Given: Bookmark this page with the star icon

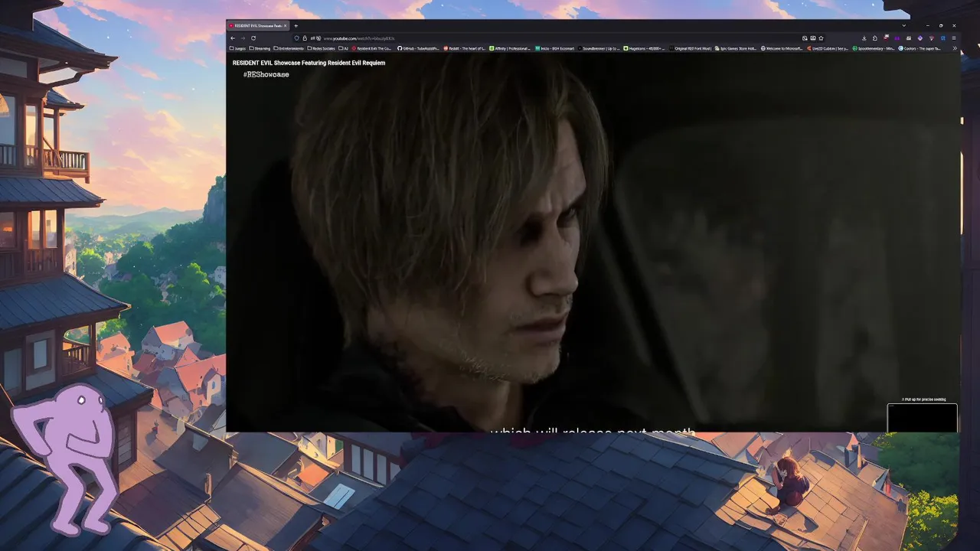Looking at the screenshot, I should click(x=821, y=38).
